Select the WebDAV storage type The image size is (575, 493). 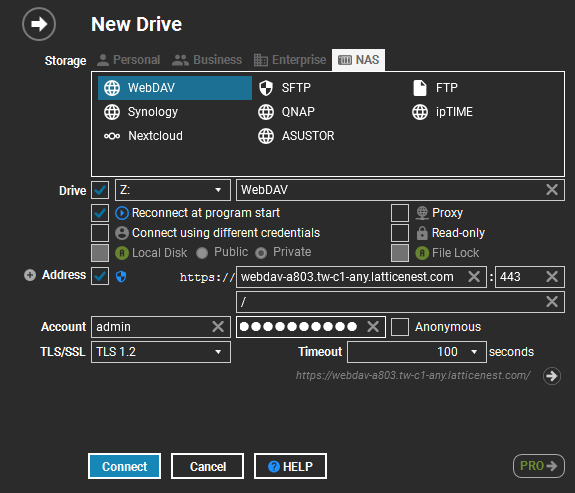[175, 88]
